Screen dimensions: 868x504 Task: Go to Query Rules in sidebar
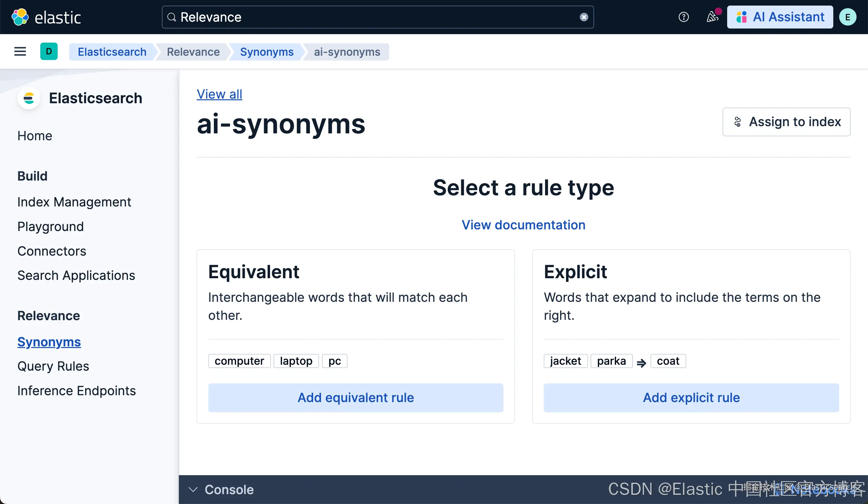tap(53, 366)
